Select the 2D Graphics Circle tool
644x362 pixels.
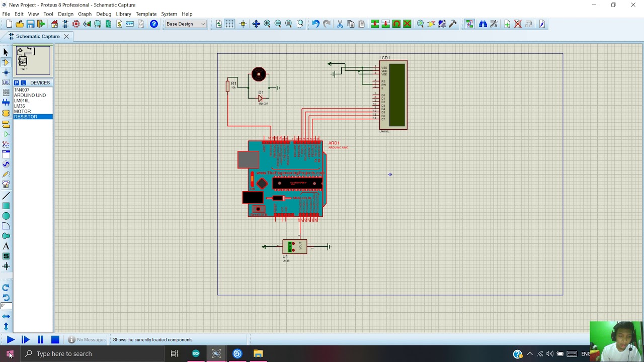pos(6,216)
